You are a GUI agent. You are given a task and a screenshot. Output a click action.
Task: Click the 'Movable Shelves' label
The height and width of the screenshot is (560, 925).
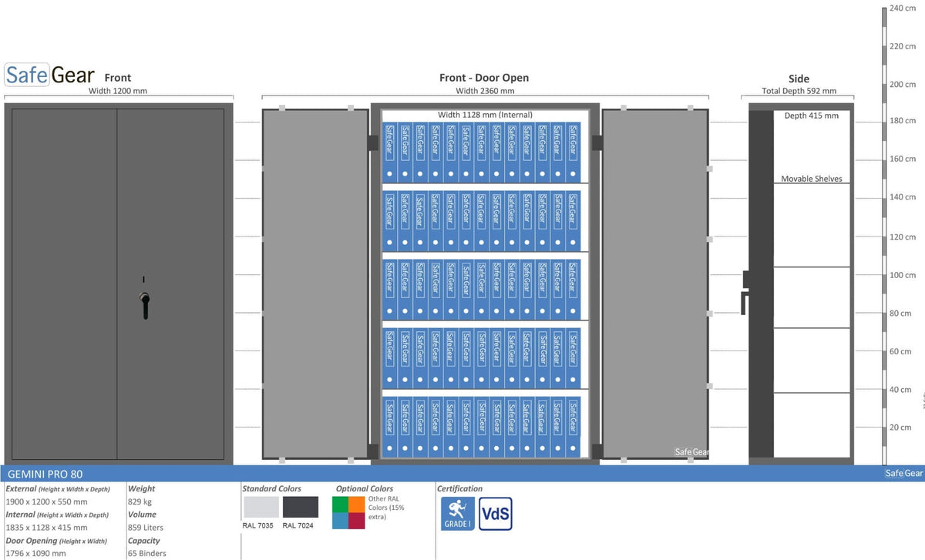point(812,179)
